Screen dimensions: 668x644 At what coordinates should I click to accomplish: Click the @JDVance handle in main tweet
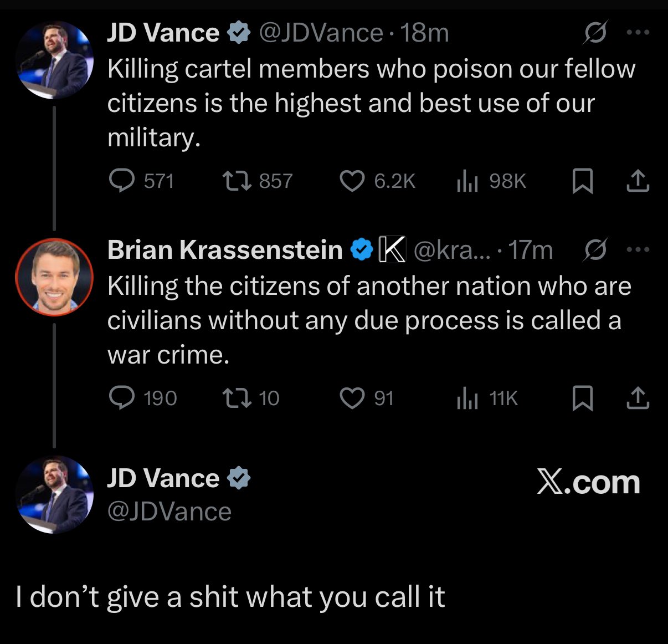tap(169, 512)
